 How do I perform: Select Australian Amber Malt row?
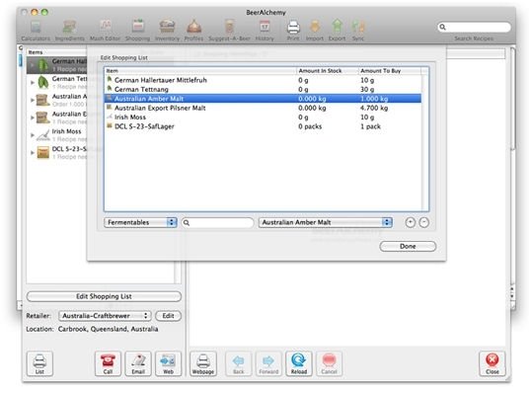pyautogui.click(x=263, y=99)
